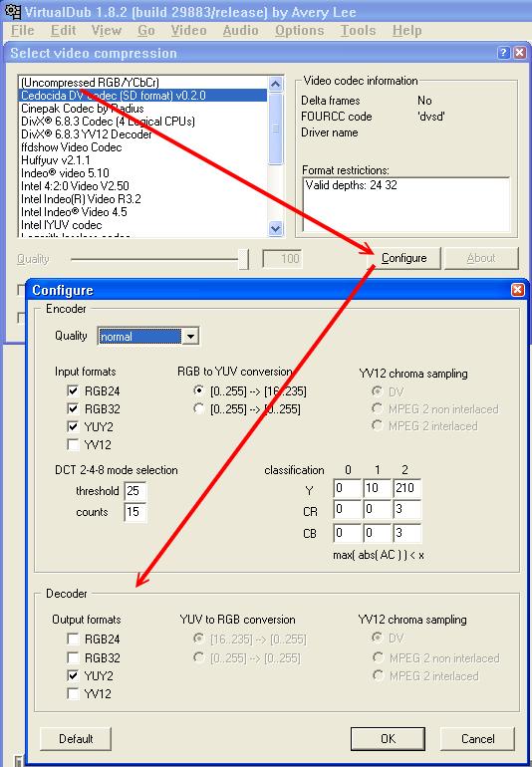Close the Configure dialog with X icon

click(517, 290)
